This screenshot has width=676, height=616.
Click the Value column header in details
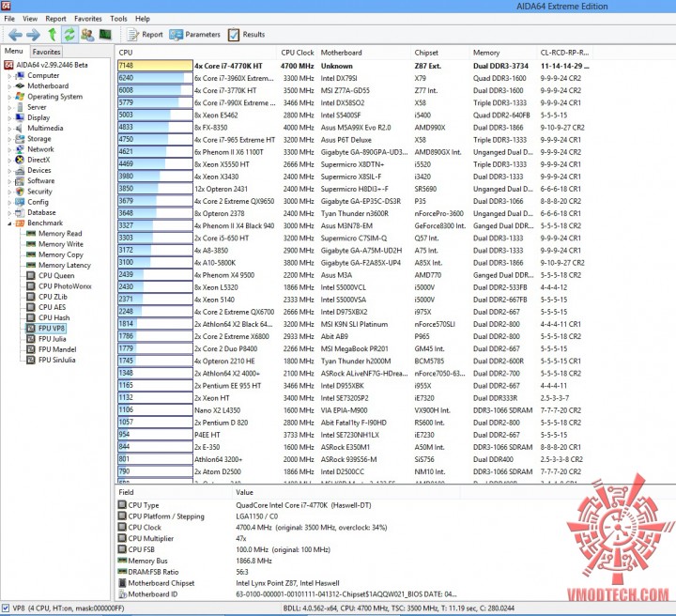pos(346,492)
